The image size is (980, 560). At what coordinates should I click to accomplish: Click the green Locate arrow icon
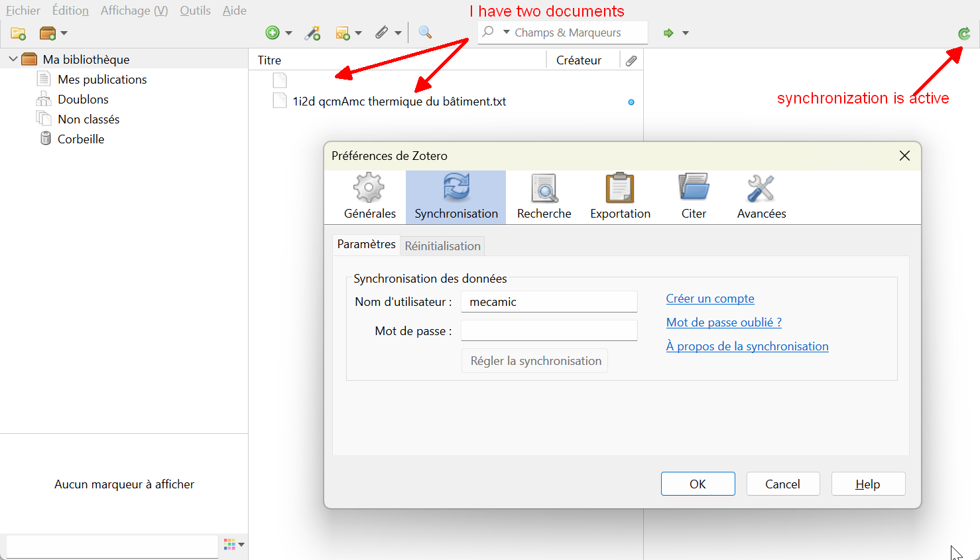coord(668,33)
